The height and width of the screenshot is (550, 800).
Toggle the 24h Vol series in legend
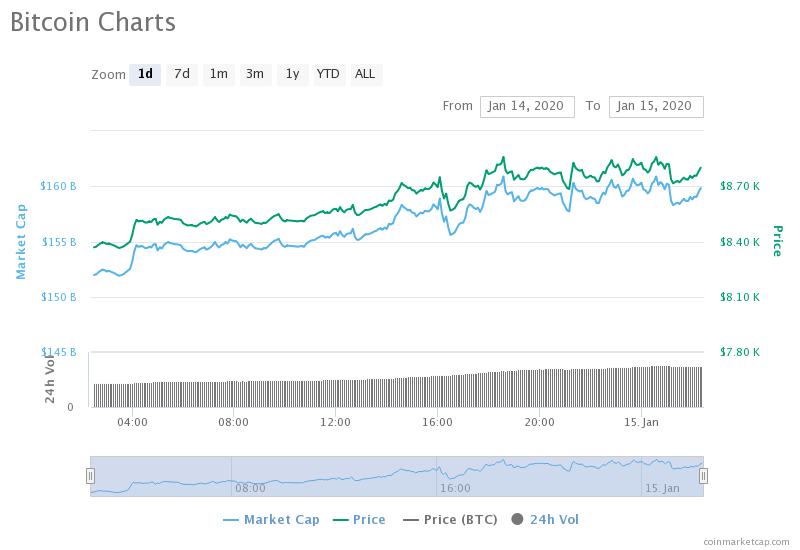(545, 520)
